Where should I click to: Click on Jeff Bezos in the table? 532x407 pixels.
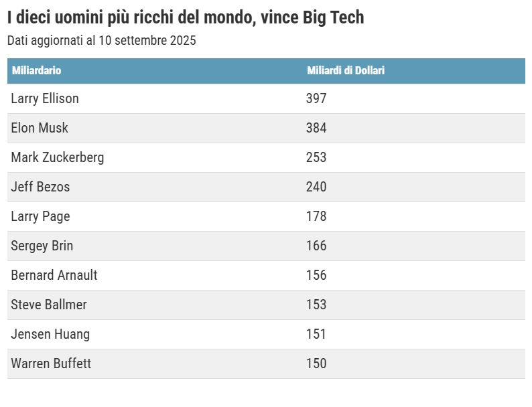[40, 187]
